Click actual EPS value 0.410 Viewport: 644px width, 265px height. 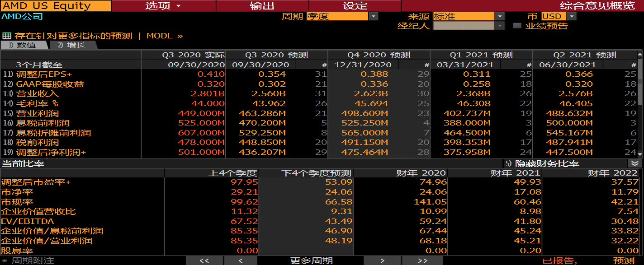tap(211, 74)
